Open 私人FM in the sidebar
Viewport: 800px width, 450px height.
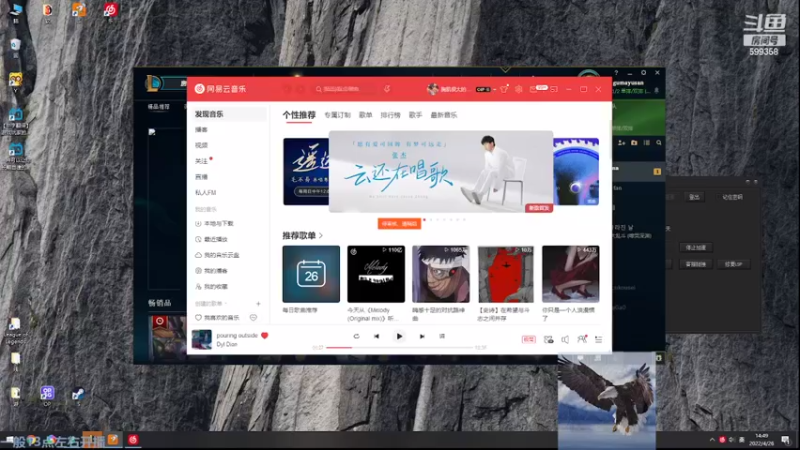click(x=206, y=193)
